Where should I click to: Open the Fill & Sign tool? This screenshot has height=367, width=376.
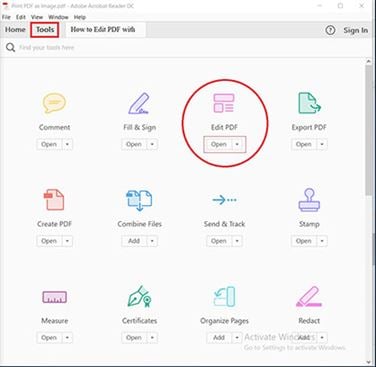134,144
